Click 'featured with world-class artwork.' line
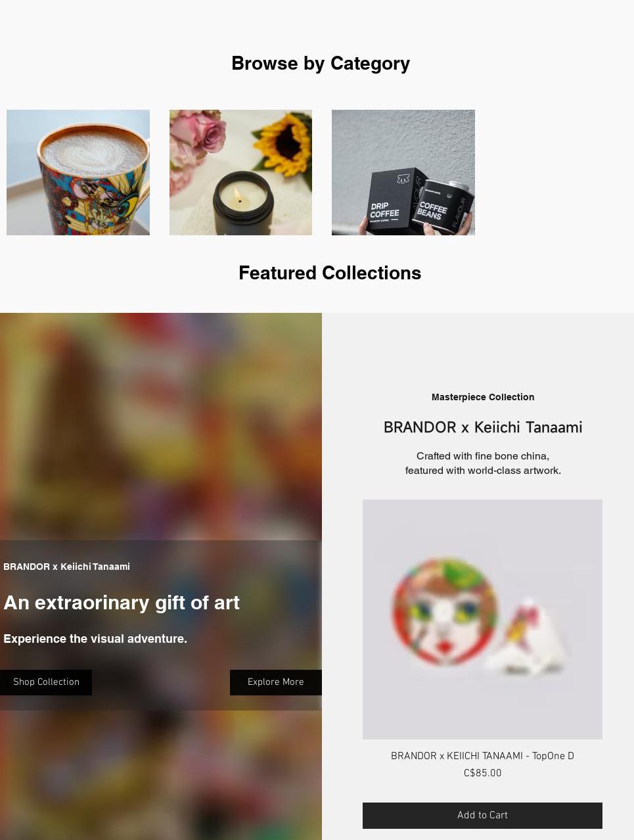 click(x=483, y=471)
